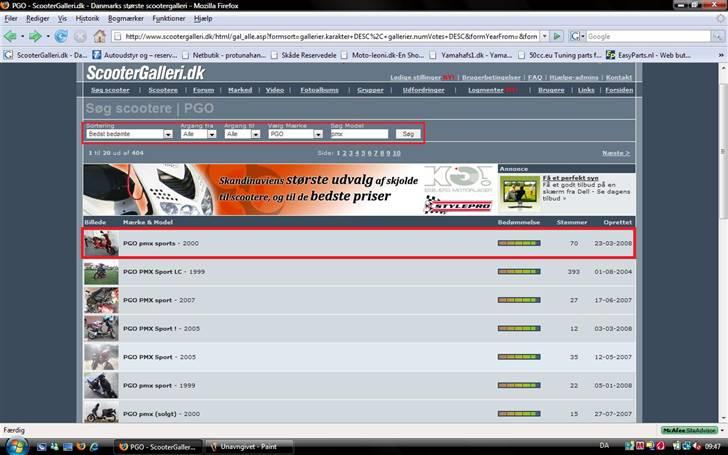
Task: Click the Google search box
Action: (648, 36)
